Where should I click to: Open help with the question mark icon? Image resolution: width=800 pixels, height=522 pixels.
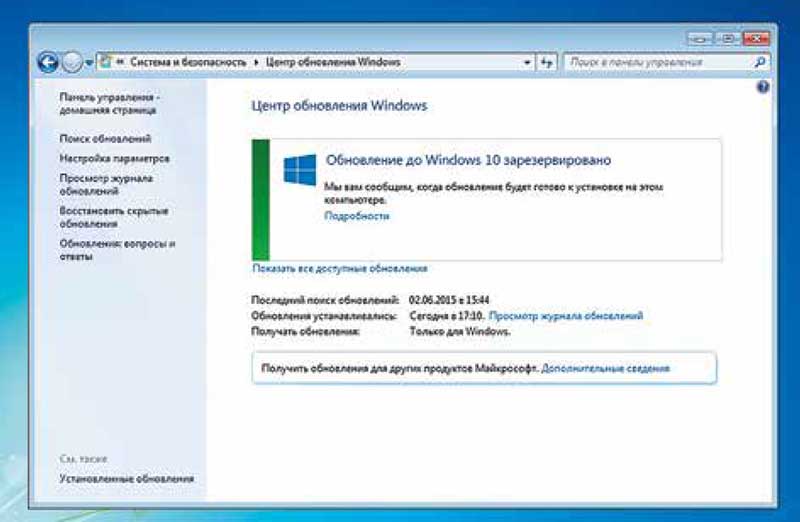[x=763, y=88]
